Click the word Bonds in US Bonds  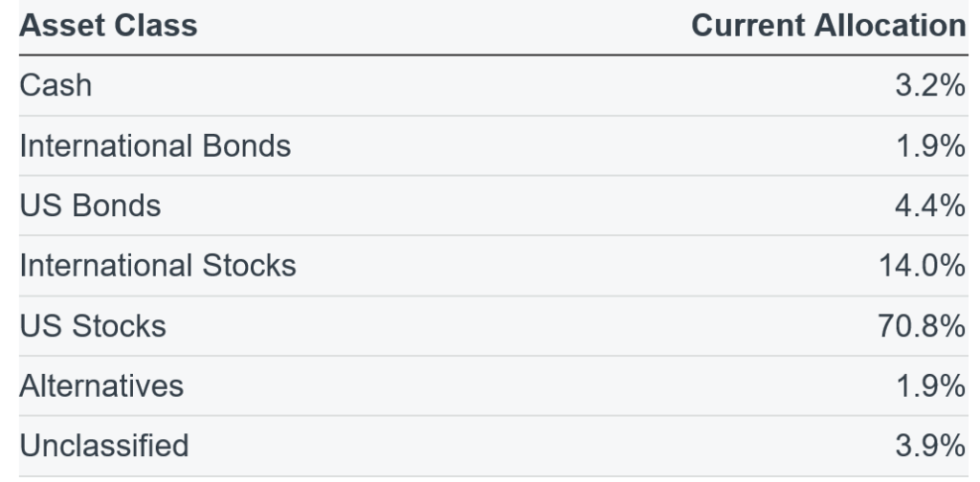tap(116, 206)
